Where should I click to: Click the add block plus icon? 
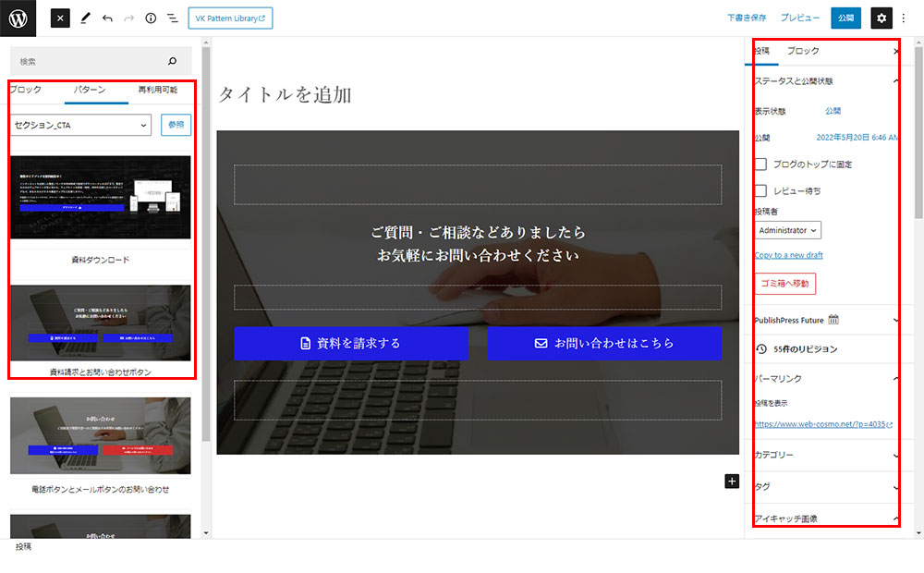731,481
